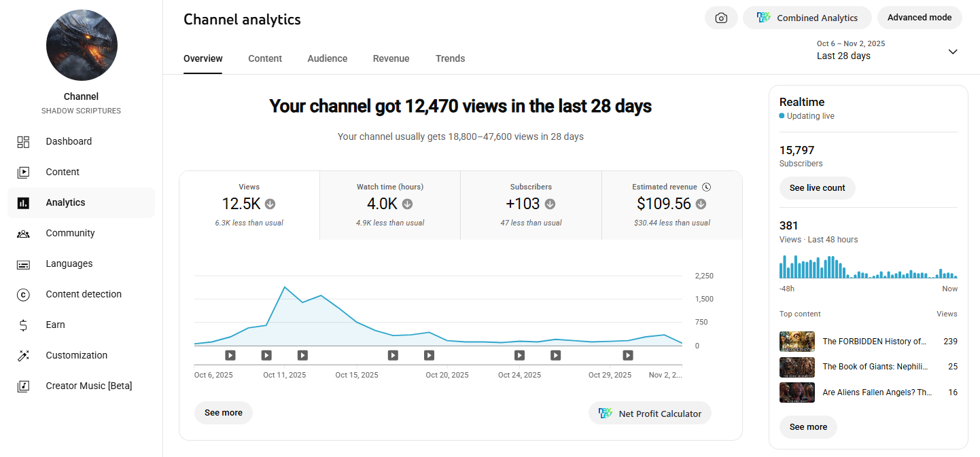The height and width of the screenshot is (457, 980).
Task: Click the Languages sidebar icon
Action: point(23,264)
